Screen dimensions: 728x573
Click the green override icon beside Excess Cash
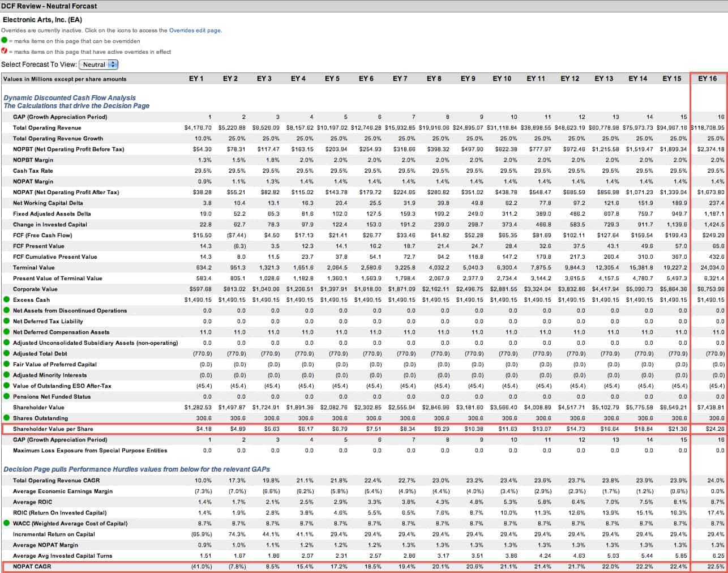(x=6, y=300)
